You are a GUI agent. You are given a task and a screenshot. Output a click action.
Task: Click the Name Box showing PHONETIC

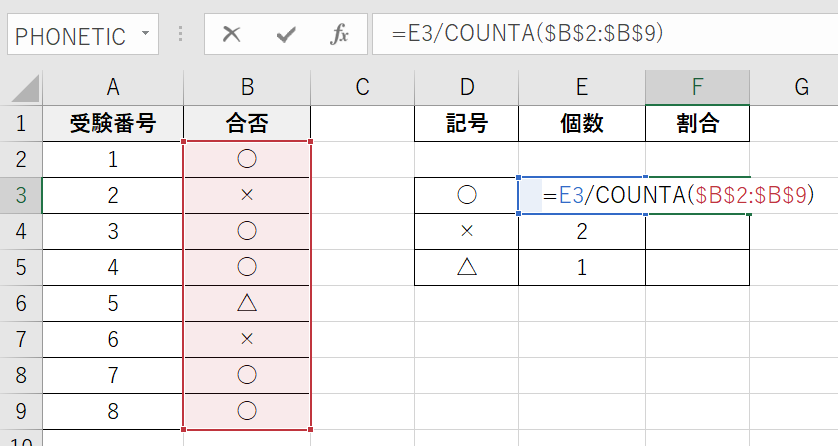pyautogui.click(x=70, y=35)
